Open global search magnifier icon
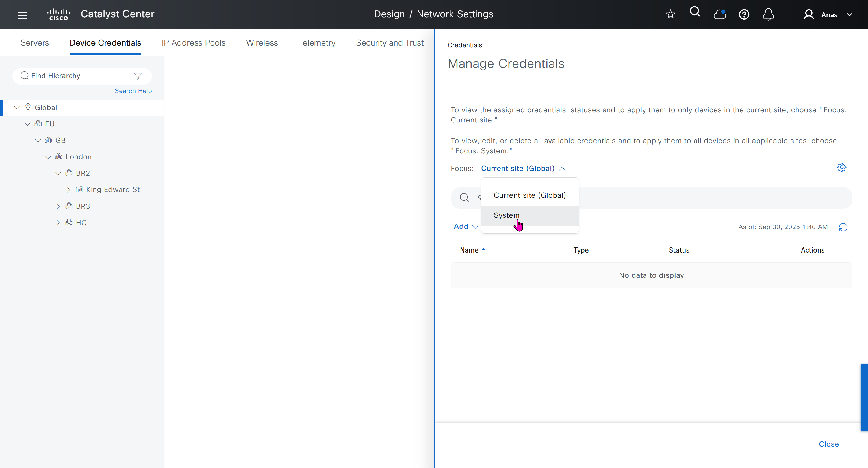The image size is (868, 468). coord(695,12)
